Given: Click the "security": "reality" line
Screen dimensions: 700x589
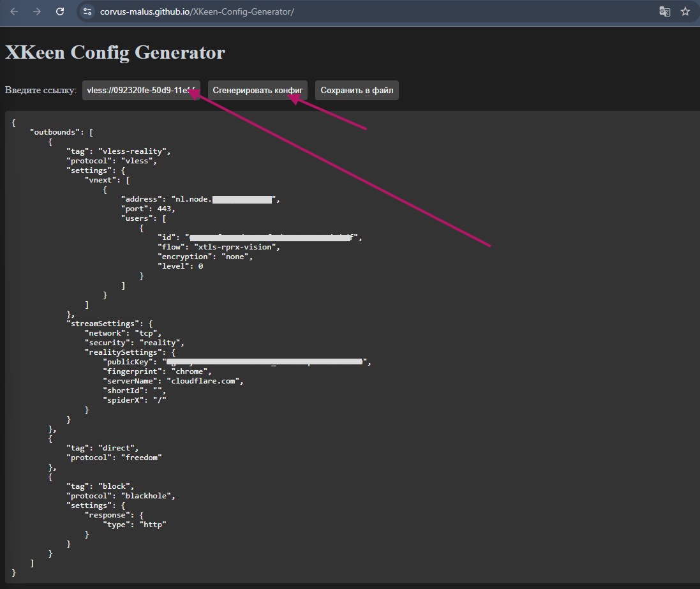Looking at the screenshot, I should [x=135, y=343].
